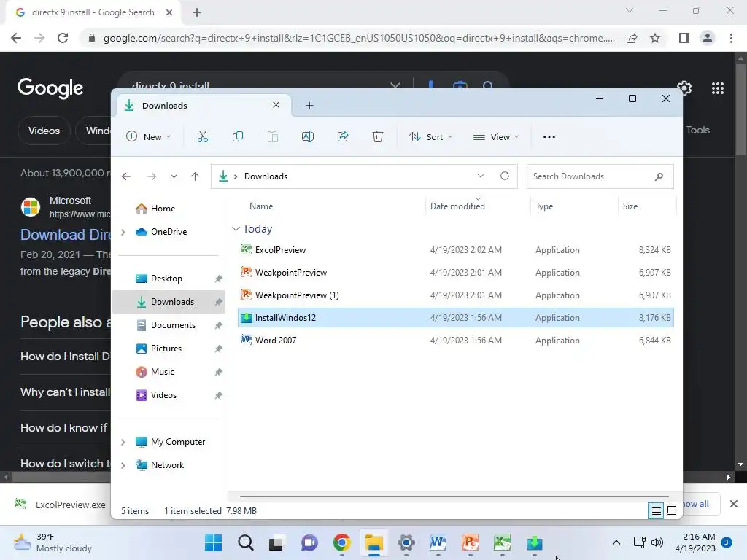
Task: Refresh the Downloads folder view
Action: pos(505,176)
